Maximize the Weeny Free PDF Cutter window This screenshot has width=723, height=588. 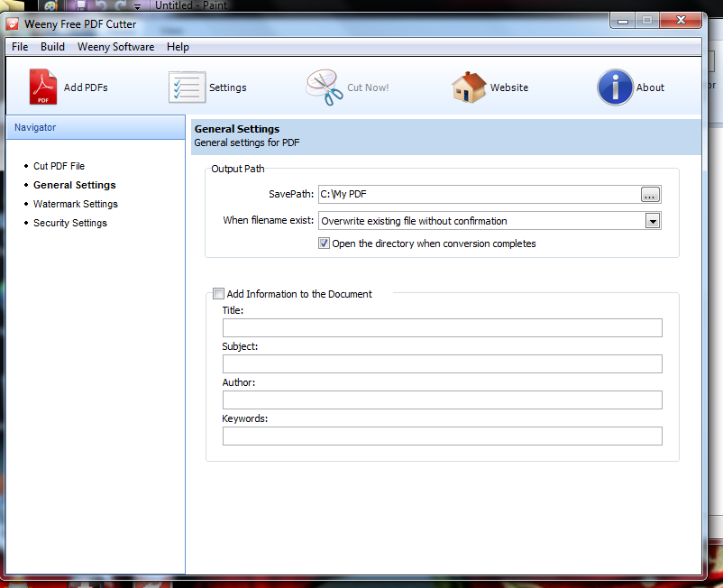(x=647, y=21)
